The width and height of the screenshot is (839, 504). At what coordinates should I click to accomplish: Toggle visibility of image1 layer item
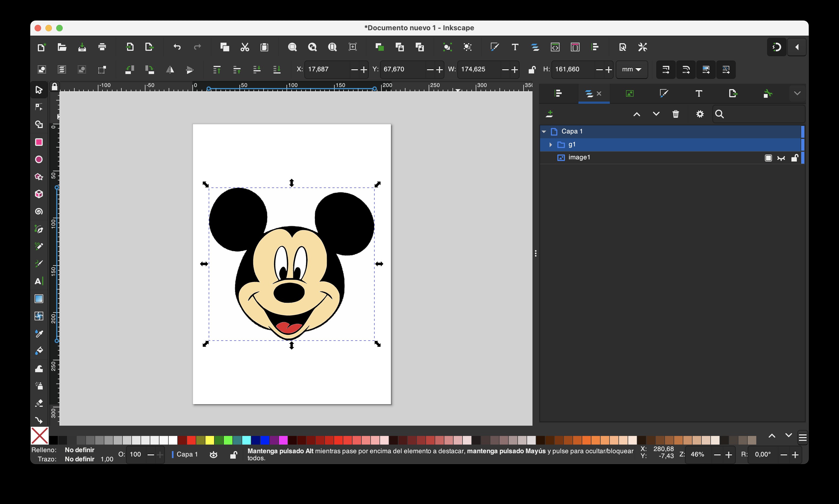coord(781,158)
